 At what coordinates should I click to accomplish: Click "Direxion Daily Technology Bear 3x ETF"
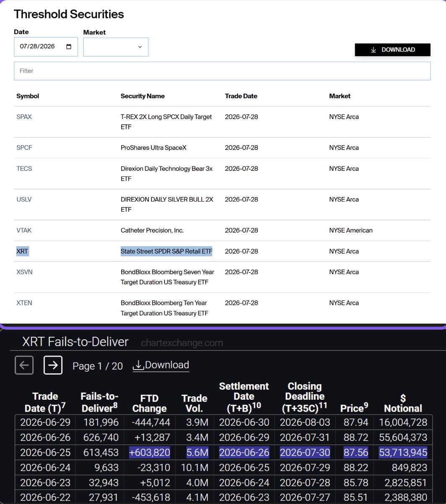pos(167,173)
